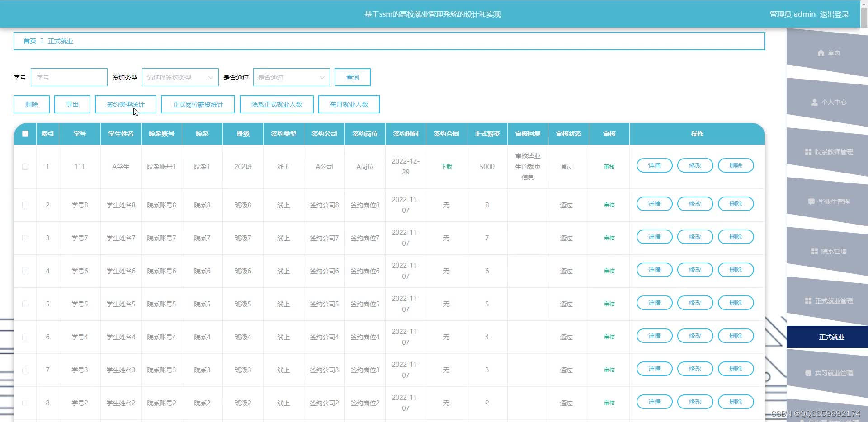The width and height of the screenshot is (868, 422).
Task: Click 审核 link in A学生 row
Action: [x=609, y=167]
